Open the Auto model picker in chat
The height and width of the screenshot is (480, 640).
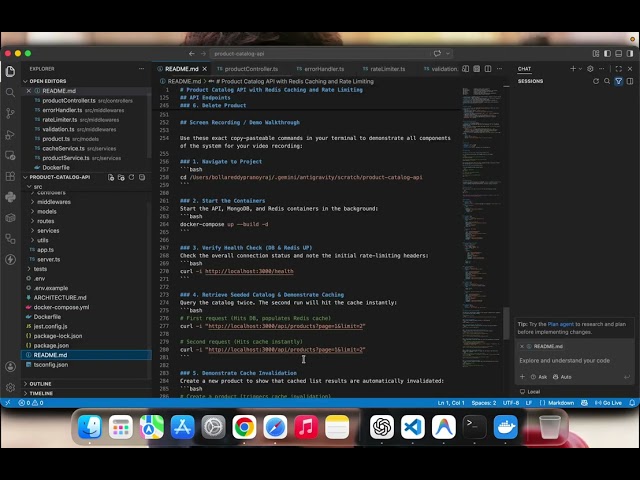(x=562, y=377)
